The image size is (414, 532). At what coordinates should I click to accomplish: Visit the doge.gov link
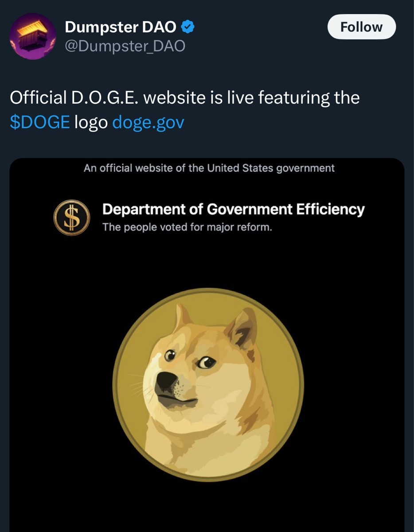pos(148,122)
